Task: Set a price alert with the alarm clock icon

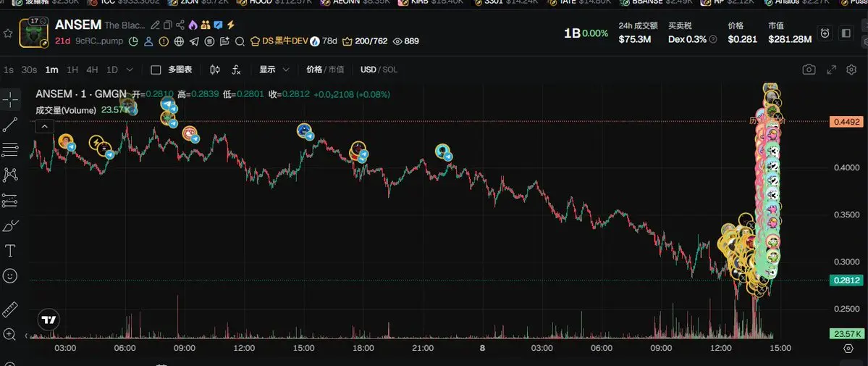Action: tap(825, 33)
